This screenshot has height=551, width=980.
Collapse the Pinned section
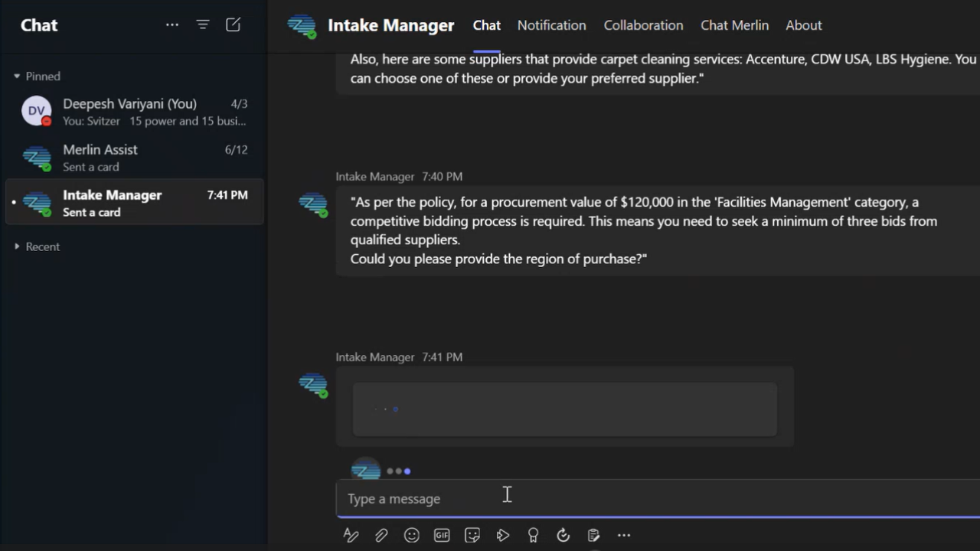17,76
